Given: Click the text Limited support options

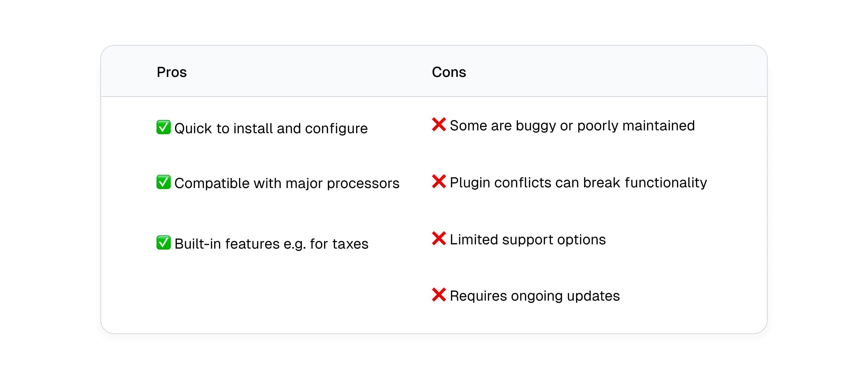Looking at the screenshot, I should pyautogui.click(x=528, y=240).
